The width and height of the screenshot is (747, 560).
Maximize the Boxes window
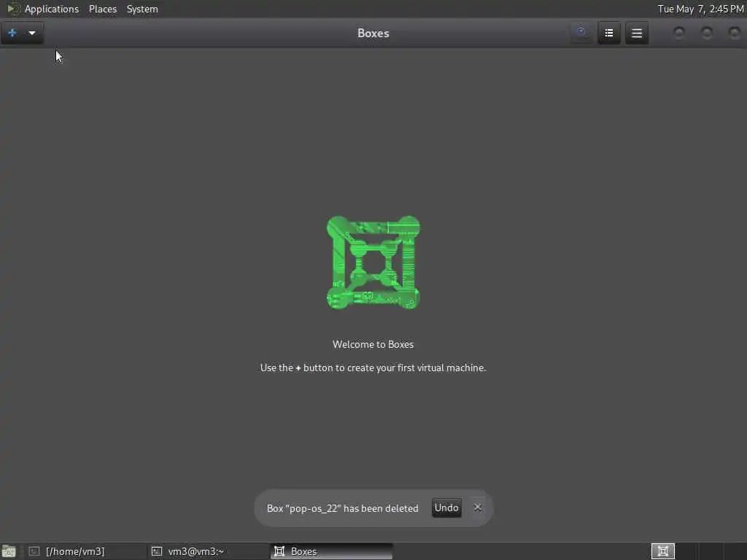coord(707,32)
